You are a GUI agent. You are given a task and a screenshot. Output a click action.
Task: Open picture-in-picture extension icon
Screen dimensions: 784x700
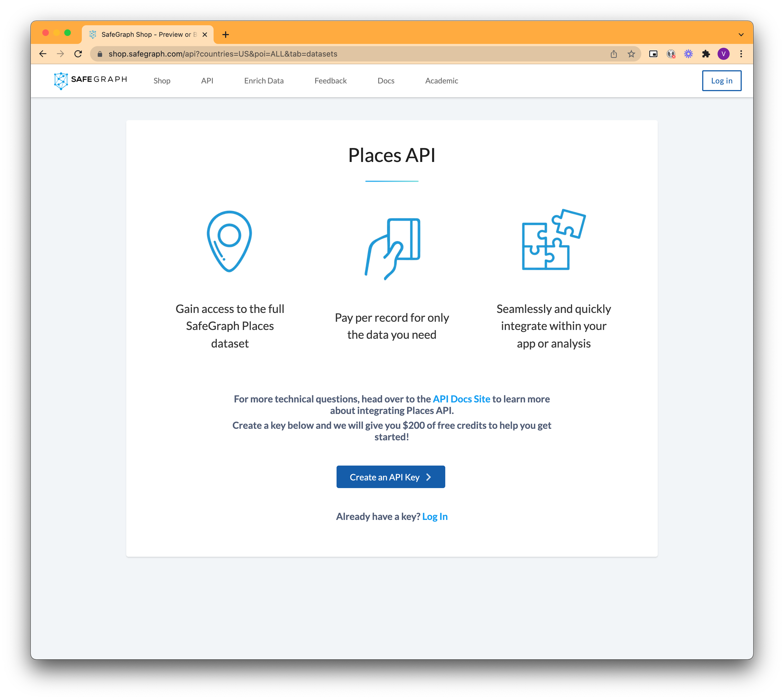pyautogui.click(x=653, y=54)
